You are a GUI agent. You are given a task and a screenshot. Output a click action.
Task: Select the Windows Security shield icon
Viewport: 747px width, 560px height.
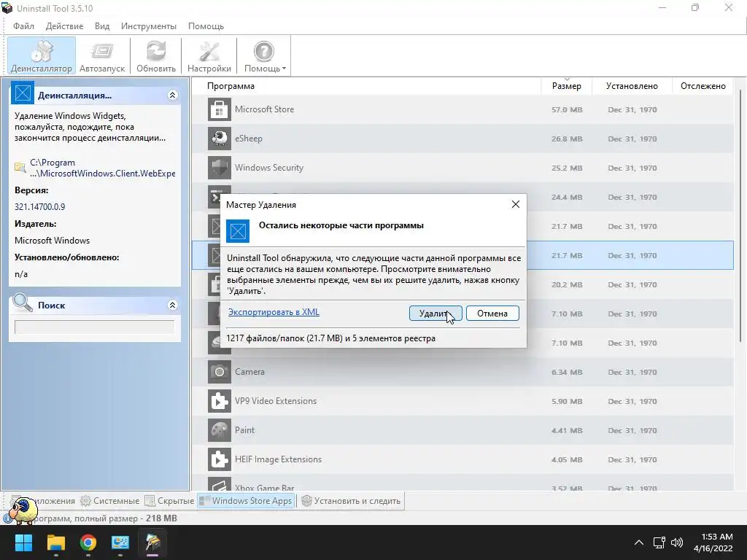[x=220, y=168]
